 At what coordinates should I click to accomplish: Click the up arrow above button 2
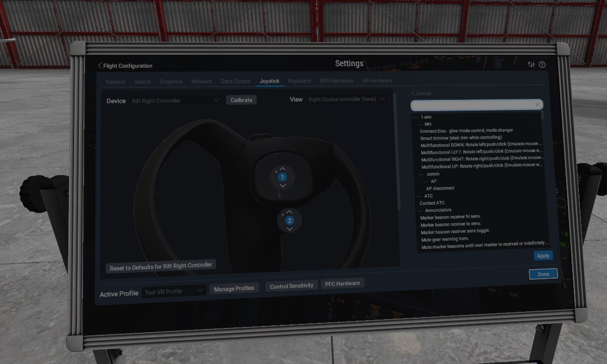coord(289,212)
